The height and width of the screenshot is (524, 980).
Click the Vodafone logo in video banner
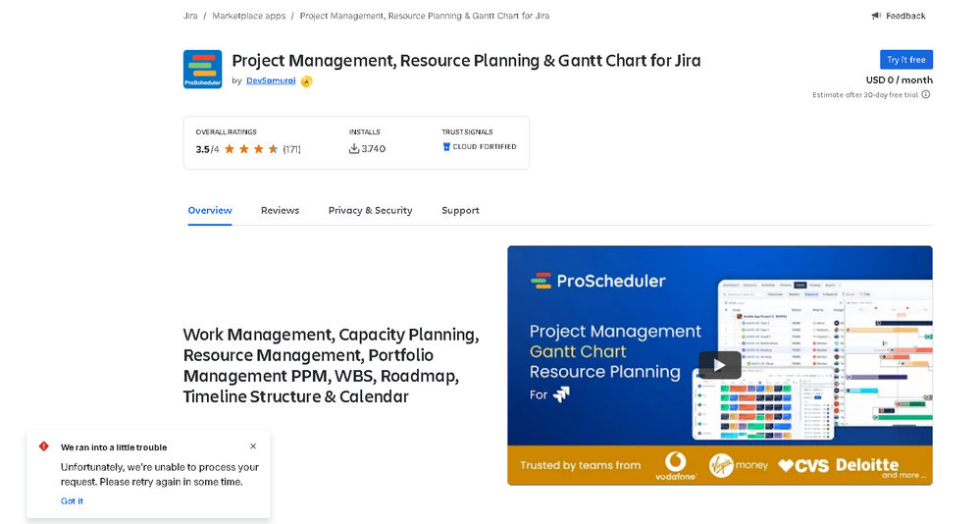coord(675,466)
